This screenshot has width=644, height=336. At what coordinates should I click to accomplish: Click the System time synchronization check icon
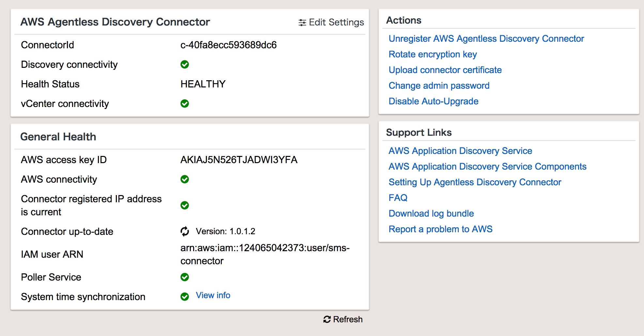point(185,297)
